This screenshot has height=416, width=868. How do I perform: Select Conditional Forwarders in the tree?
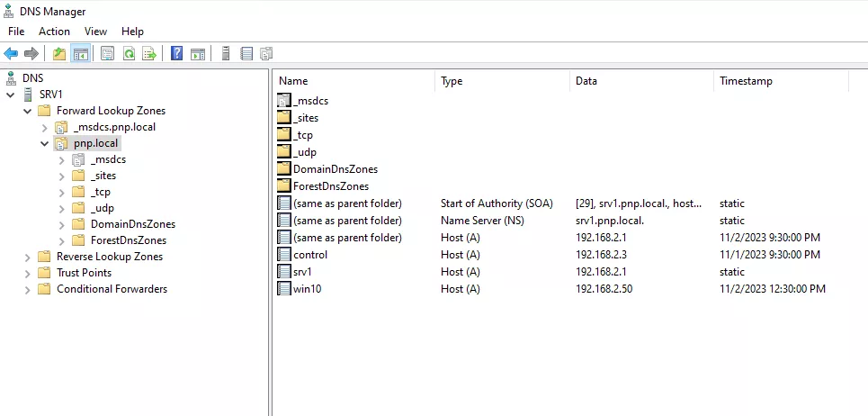(112, 289)
